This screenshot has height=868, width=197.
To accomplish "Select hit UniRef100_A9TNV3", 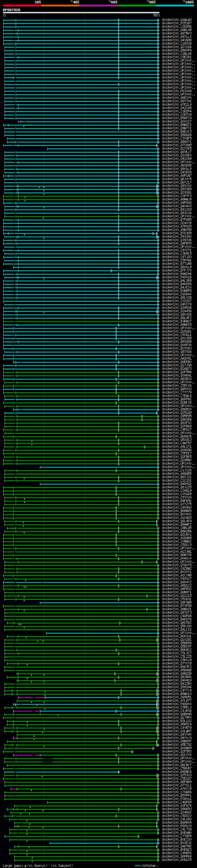I will [177, 33].
